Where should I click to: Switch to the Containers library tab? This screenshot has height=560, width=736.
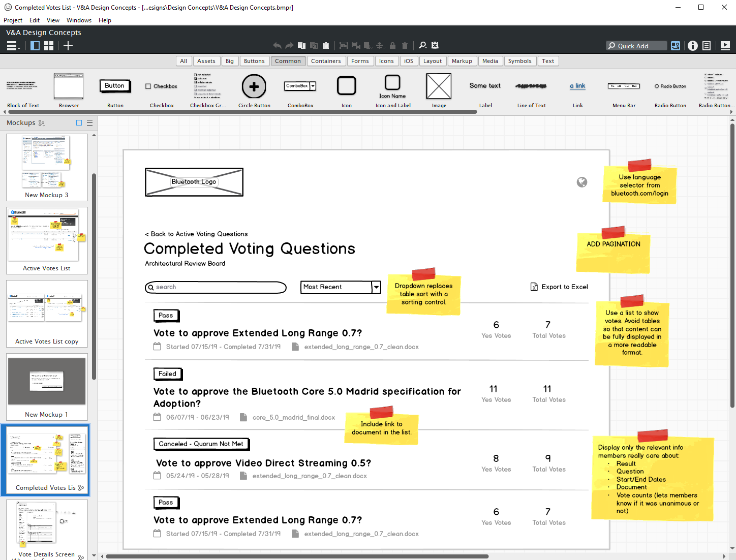click(x=326, y=61)
